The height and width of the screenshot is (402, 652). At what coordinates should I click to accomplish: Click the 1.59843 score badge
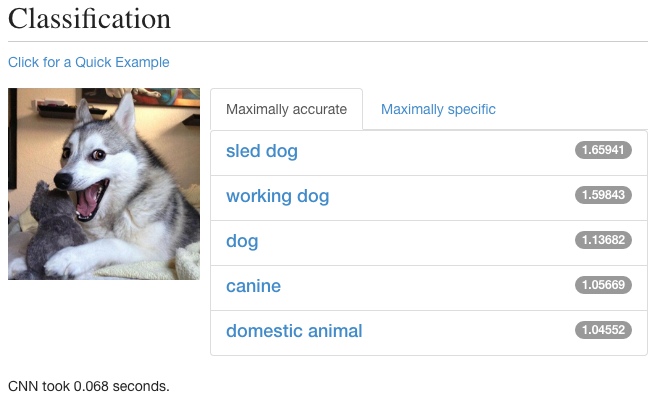(604, 195)
